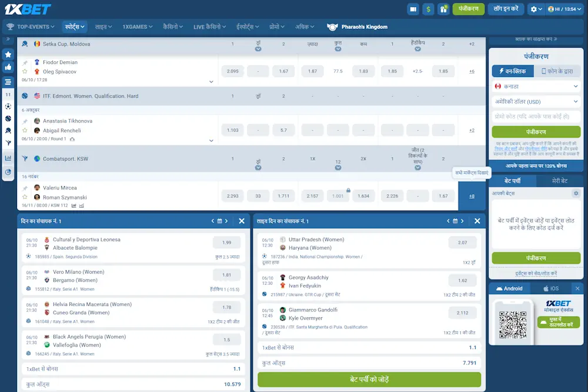Open the Favorites star in left sidebar
The height and width of the screenshot is (392, 588).
click(8, 54)
